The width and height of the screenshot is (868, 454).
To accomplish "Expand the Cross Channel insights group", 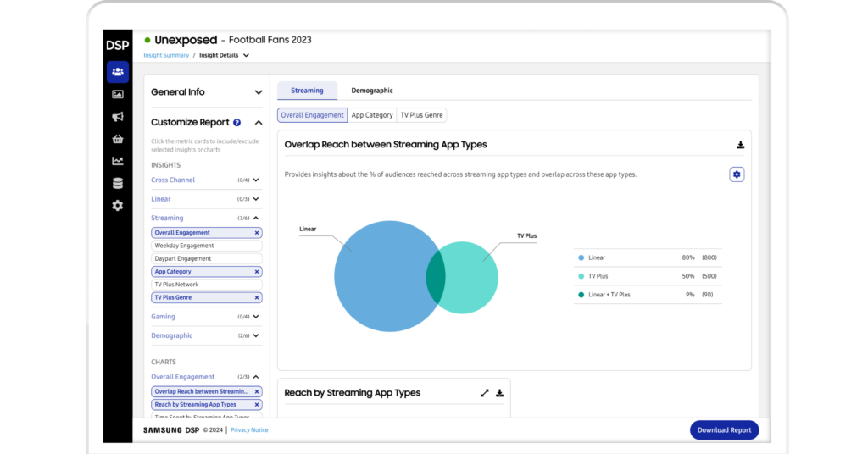I will pos(256,180).
